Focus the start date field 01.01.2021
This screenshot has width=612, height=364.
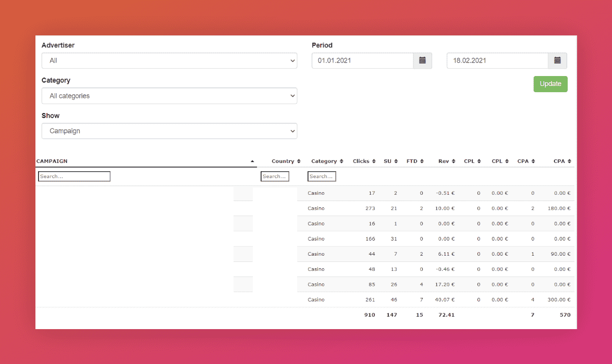363,60
